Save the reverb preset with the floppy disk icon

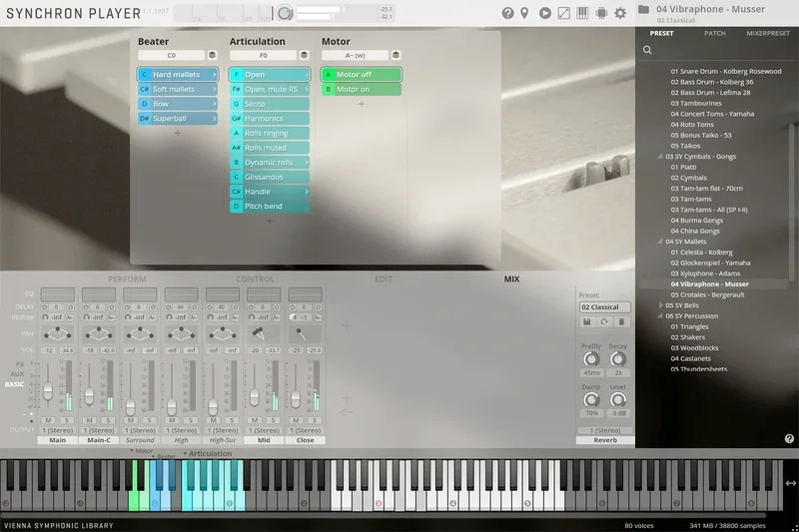587,321
